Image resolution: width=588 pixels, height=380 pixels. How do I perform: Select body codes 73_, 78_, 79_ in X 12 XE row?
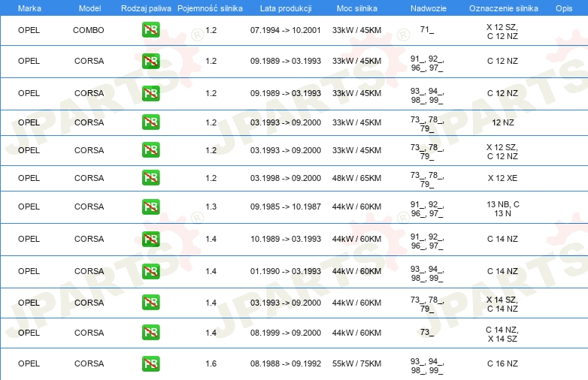tap(427, 179)
